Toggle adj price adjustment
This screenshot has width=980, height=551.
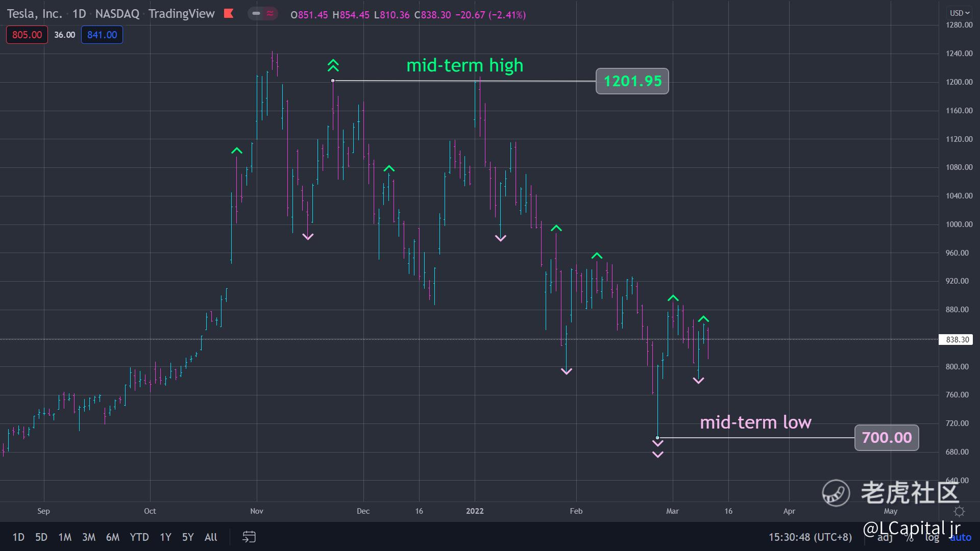[885, 537]
